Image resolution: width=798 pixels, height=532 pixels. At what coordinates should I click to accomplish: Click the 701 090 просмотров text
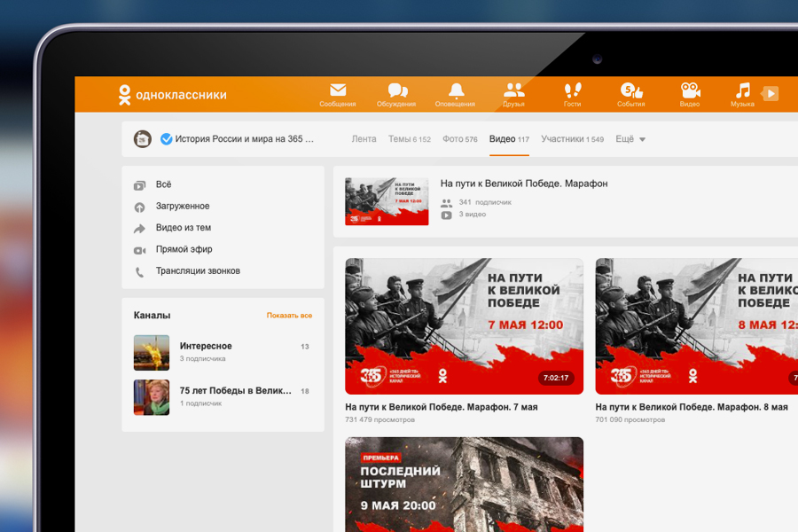(630, 420)
